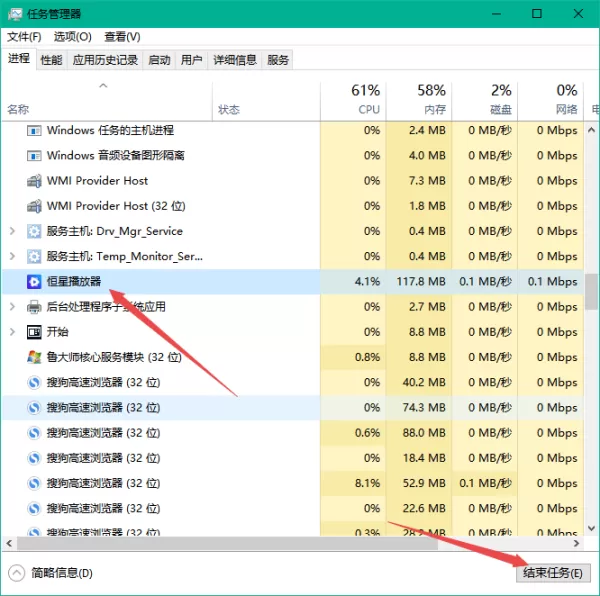600x596 pixels.
Task: Click the 8.1% CPU value
Action: [367, 484]
